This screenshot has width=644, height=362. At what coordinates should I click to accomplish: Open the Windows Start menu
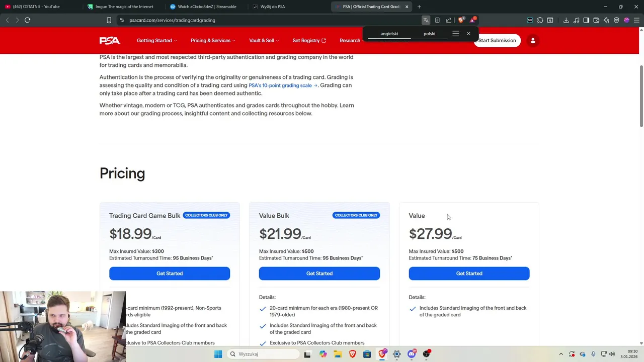[x=218, y=354]
